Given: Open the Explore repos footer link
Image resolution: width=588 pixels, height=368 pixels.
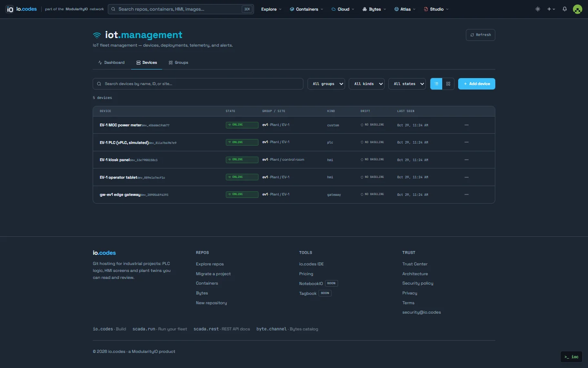Looking at the screenshot, I should click(x=210, y=264).
